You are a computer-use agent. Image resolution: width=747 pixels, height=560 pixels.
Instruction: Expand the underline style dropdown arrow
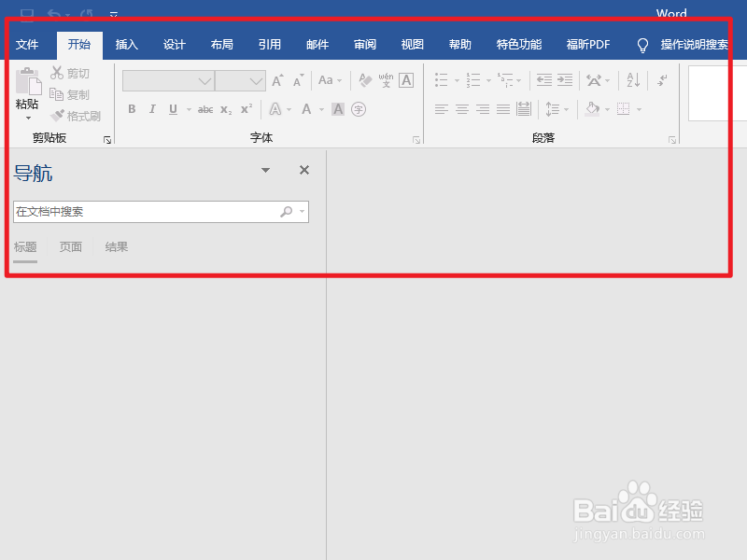[x=189, y=110]
